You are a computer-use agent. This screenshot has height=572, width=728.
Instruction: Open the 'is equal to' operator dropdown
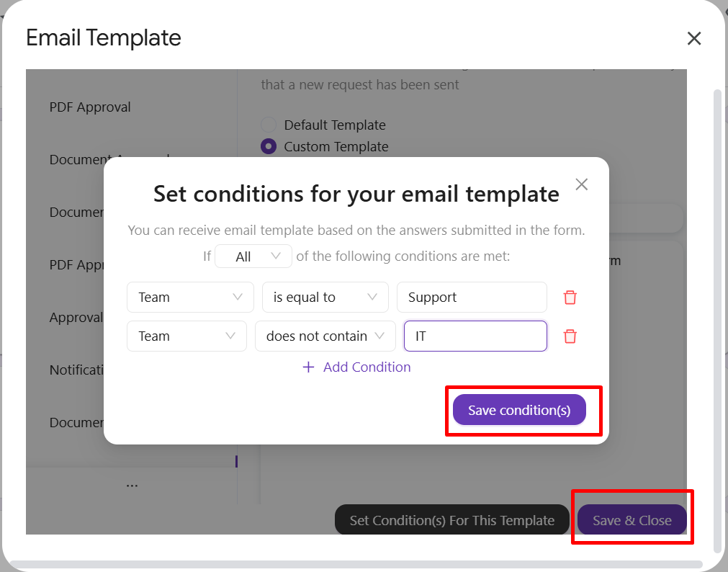(x=325, y=298)
